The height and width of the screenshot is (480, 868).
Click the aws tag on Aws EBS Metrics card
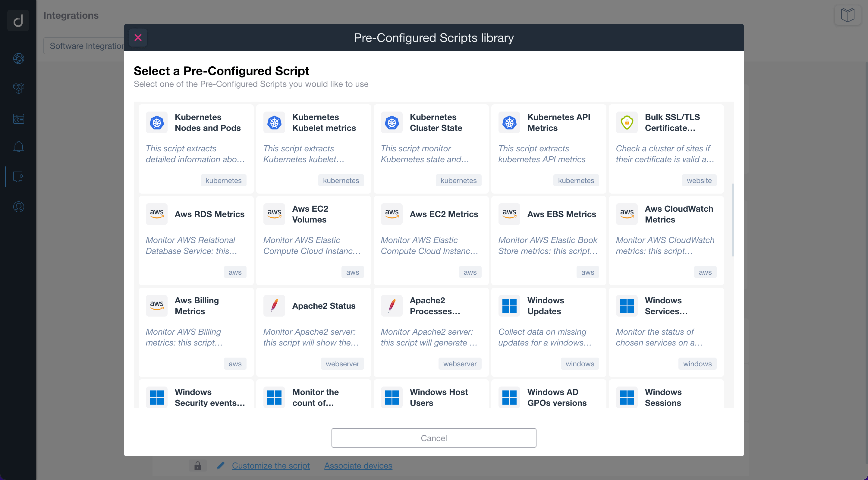(x=588, y=272)
